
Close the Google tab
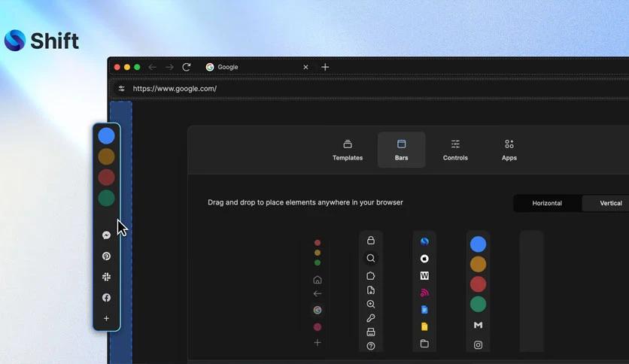pyautogui.click(x=305, y=67)
